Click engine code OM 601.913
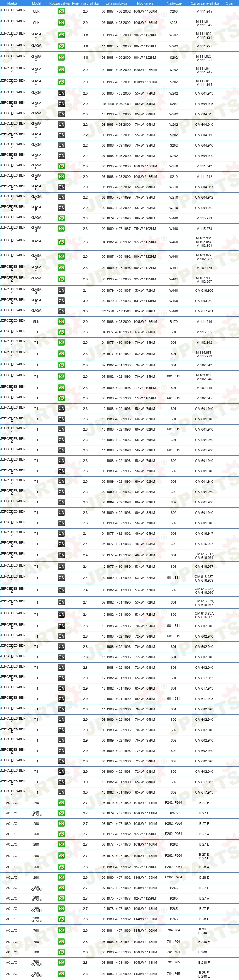This screenshot has height=980, width=239. click(x=204, y=93)
